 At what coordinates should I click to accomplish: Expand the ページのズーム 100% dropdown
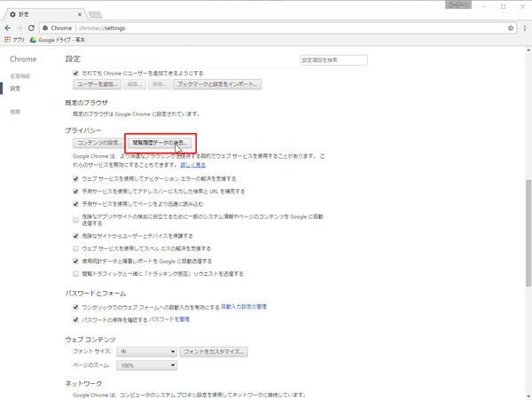[x=146, y=365]
